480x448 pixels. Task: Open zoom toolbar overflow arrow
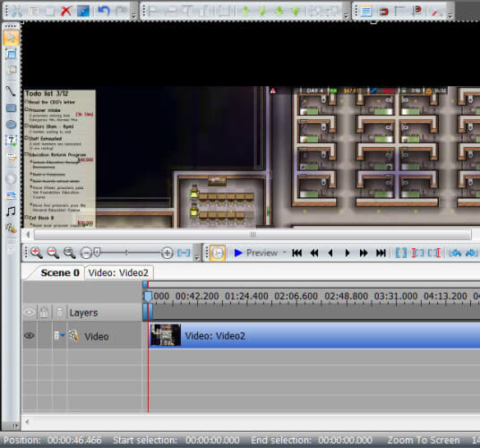[197, 257]
